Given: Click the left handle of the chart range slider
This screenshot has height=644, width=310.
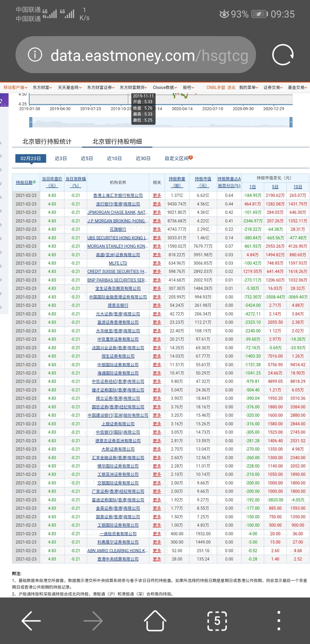Looking at the screenshot, I should click(31, 122).
